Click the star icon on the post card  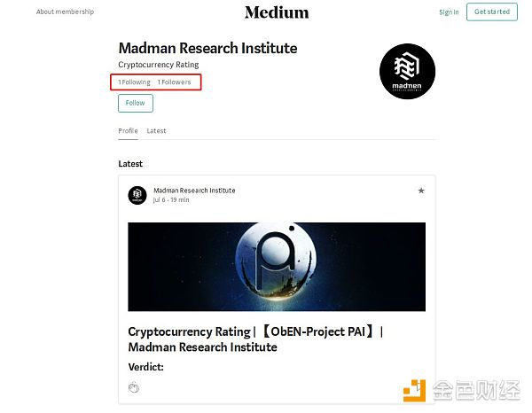(421, 191)
